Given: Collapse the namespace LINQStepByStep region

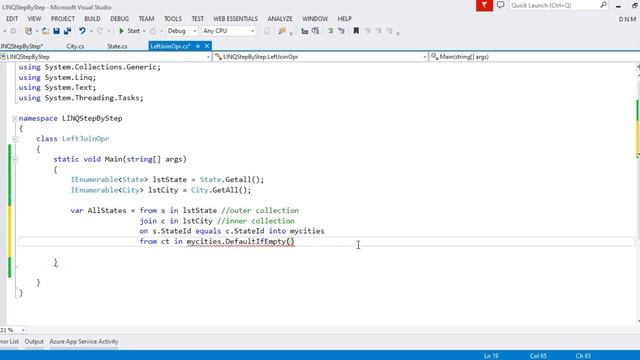Looking at the screenshot, I should point(15,119).
